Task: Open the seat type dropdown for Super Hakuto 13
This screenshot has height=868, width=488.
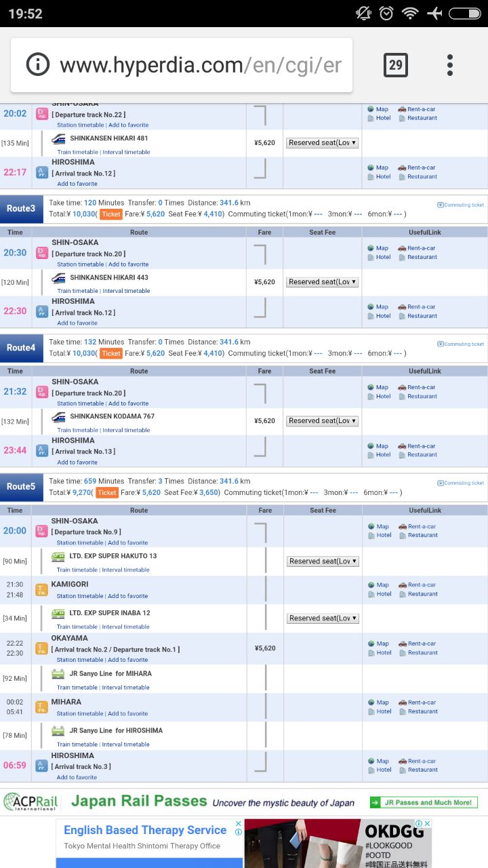Action: [323, 561]
